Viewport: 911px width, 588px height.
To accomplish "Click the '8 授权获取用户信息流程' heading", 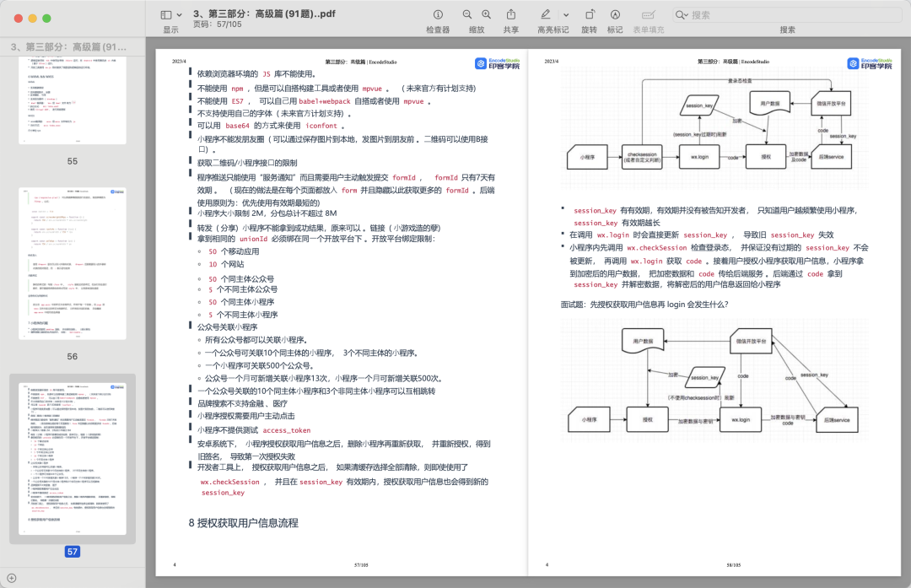I will coord(244,523).
